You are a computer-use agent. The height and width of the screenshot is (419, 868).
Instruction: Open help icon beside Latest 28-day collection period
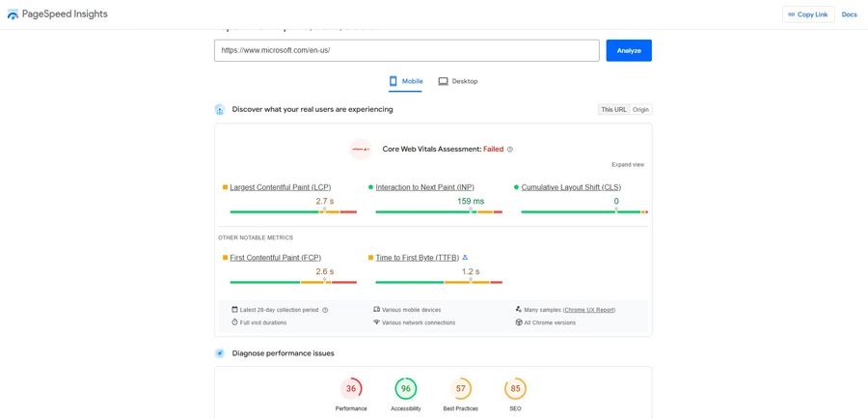coord(325,310)
